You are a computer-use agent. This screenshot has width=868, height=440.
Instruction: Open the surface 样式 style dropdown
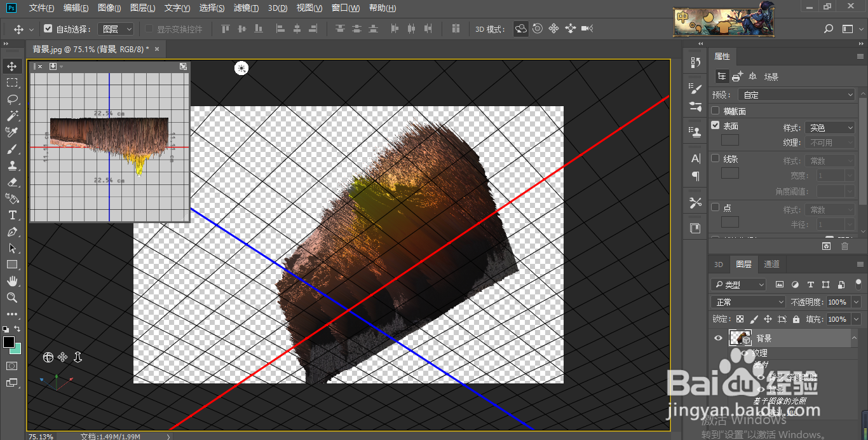pyautogui.click(x=829, y=128)
